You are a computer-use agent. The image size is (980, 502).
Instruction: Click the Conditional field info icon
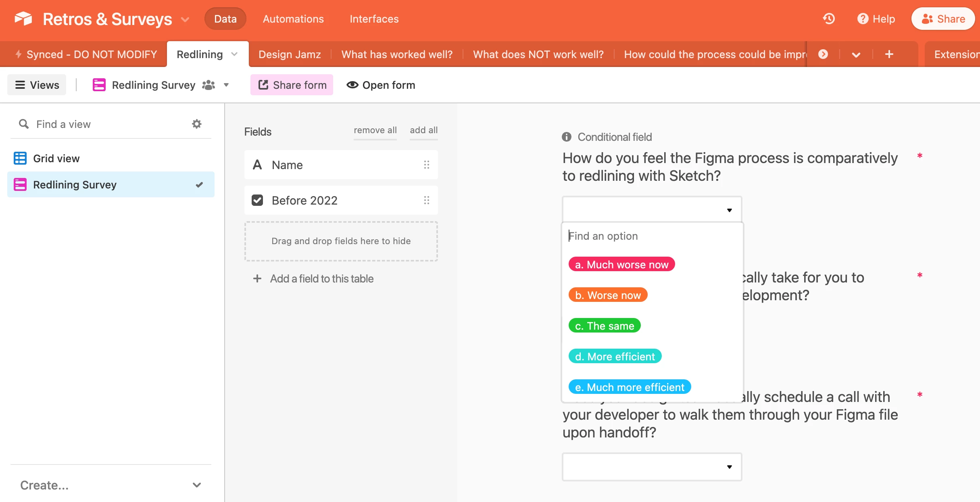[x=567, y=137]
